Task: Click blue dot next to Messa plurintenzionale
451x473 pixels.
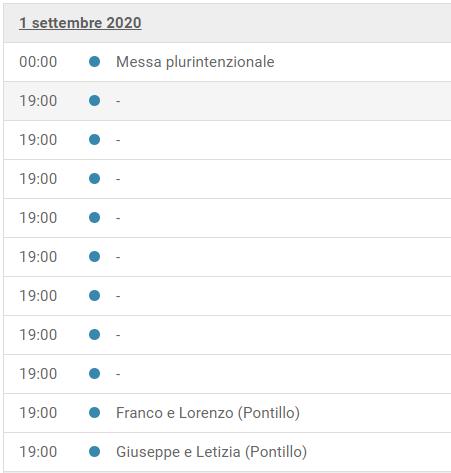Action: (95, 62)
